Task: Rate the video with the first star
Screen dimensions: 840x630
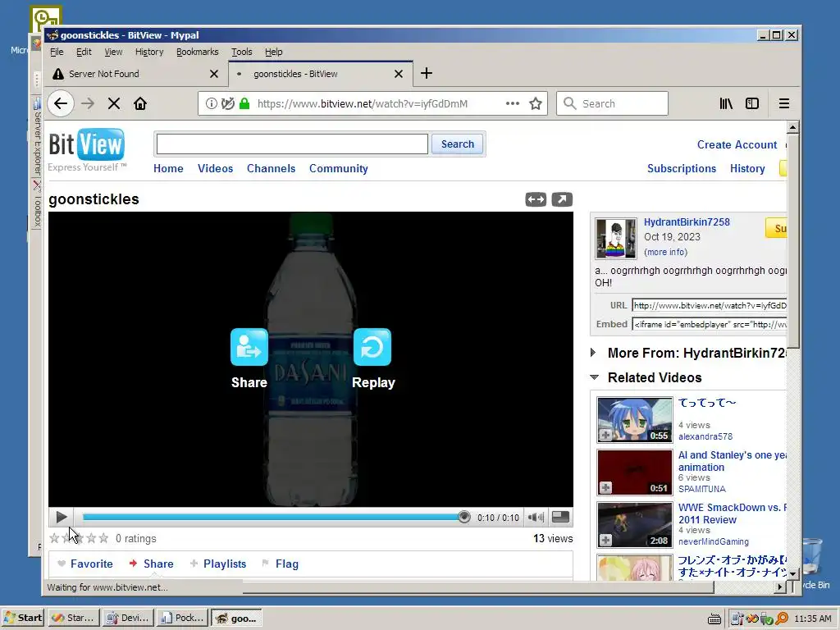Action: click(54, 538)
